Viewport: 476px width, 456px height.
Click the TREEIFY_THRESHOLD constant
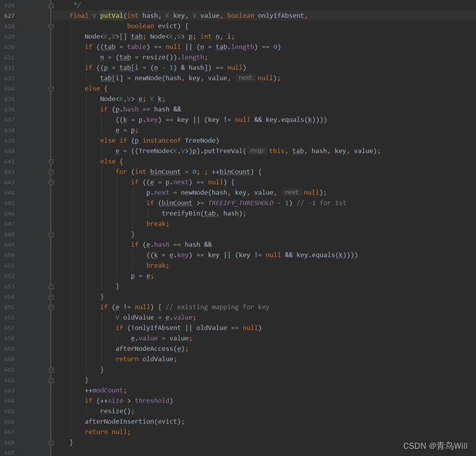tap(240, 203)
